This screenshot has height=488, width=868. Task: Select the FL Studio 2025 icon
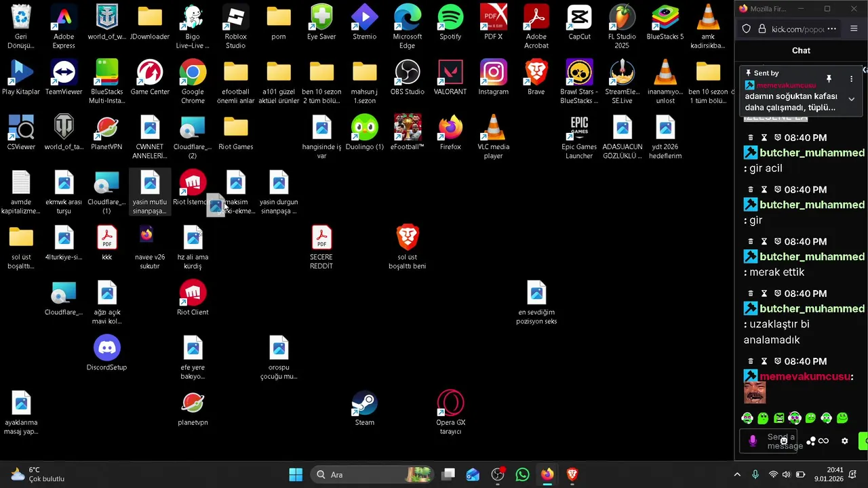click(x=622, y=27)
